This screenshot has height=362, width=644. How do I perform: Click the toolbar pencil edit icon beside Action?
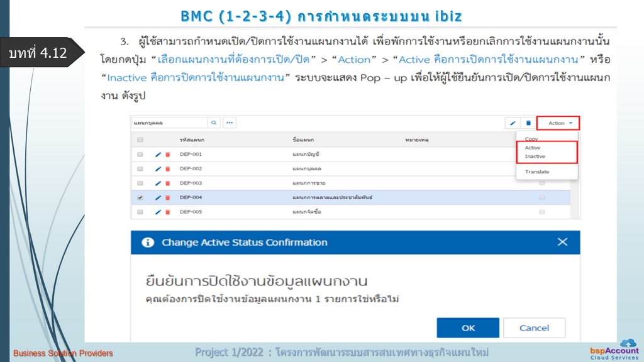tap(513, 123)
